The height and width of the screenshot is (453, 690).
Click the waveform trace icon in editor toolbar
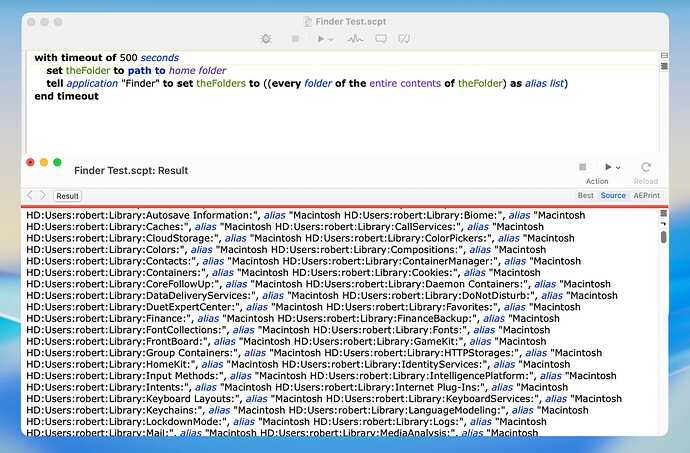pyautogui.click(x=355, y=39)
